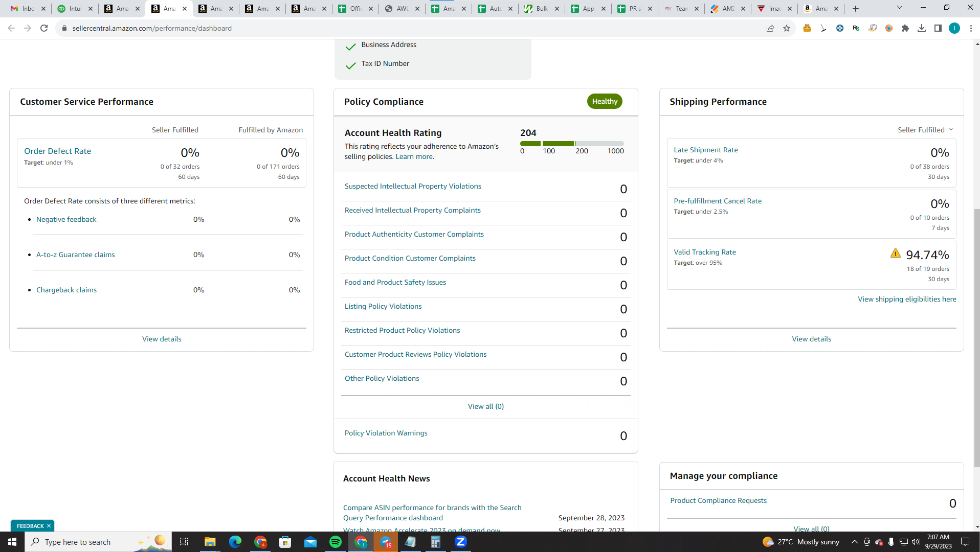This screenshot has height=552, width=980.
Task: Click the browser forward arrow
Action: (x=28, y=28)
